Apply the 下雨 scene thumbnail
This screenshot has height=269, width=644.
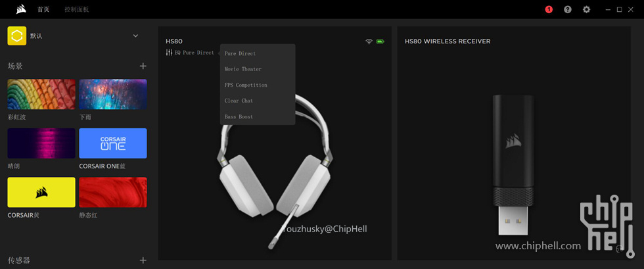point(113,94)
